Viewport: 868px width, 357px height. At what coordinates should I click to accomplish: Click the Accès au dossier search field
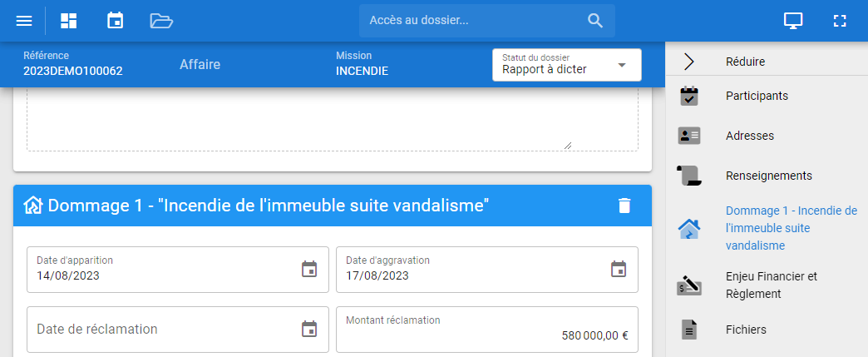pos(474,21)
